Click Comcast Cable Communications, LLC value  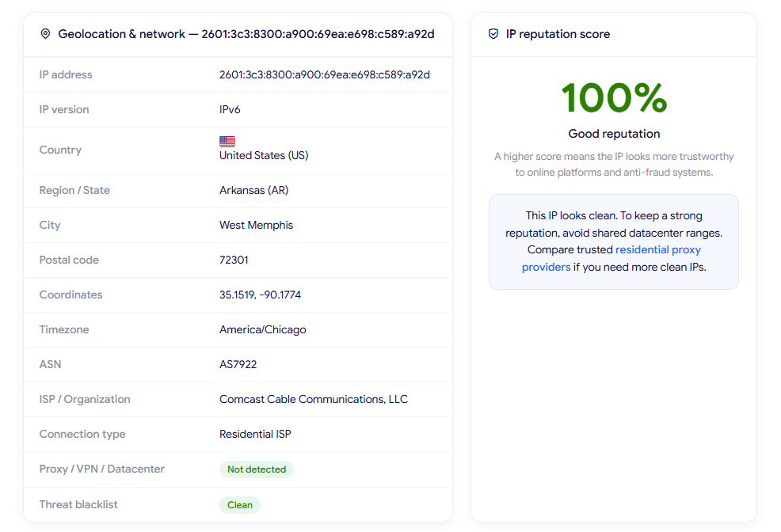coord(314,399)
